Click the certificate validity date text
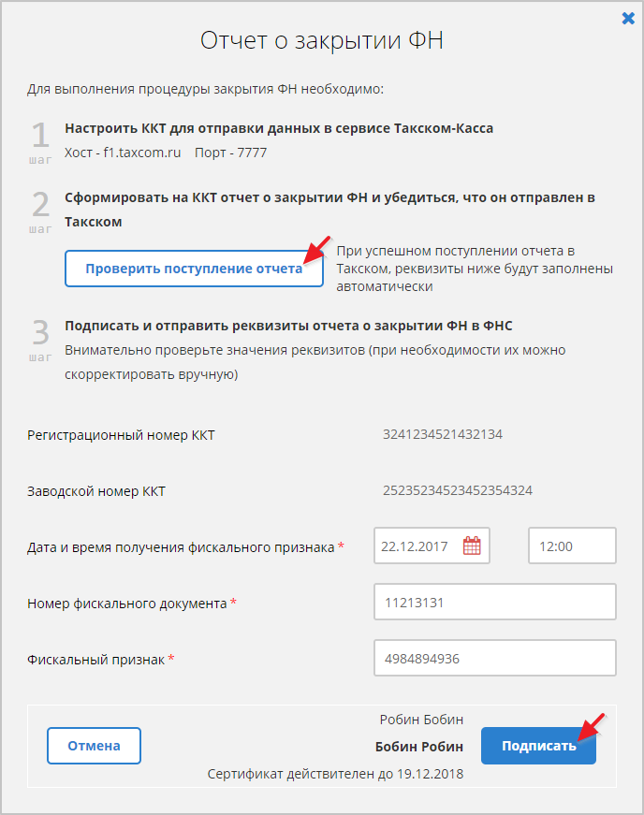The image size is (644, 815). point(335,774)
